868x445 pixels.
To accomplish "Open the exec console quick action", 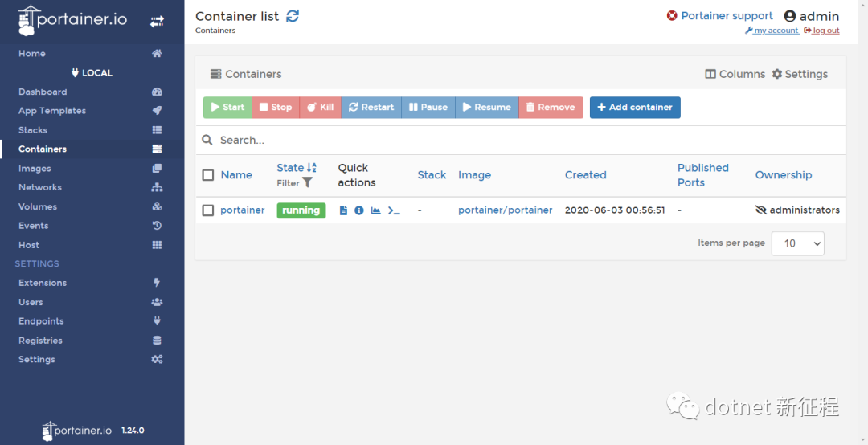I will [394, 210].
